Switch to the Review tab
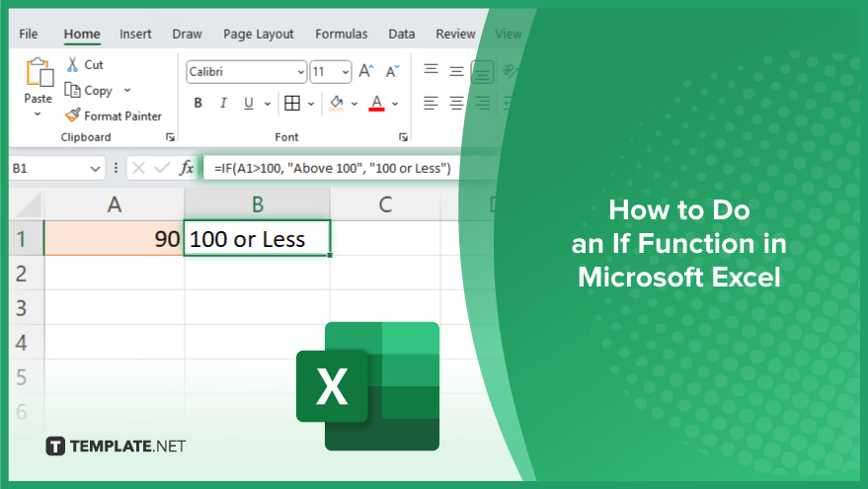Viewport: 868px width, 489px height. (455, 34)
